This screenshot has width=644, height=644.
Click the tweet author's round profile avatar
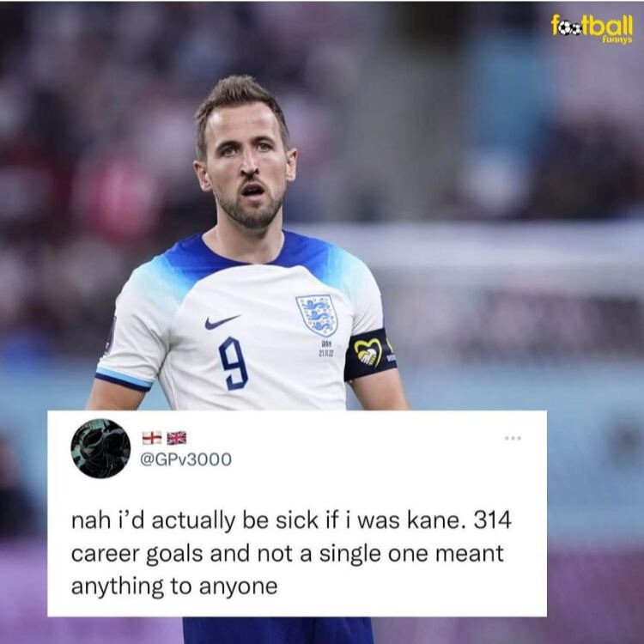(100, 448)
